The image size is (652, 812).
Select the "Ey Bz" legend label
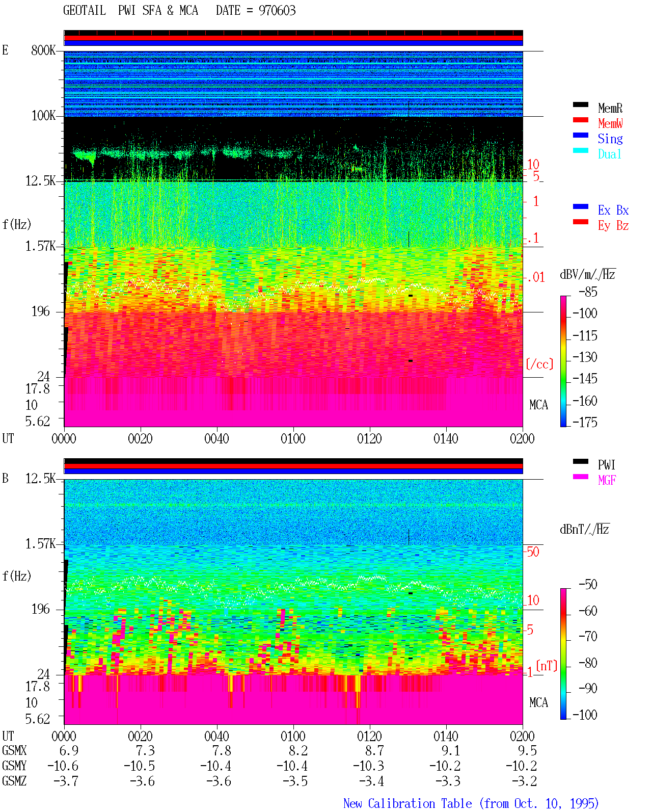coord(613,225)
